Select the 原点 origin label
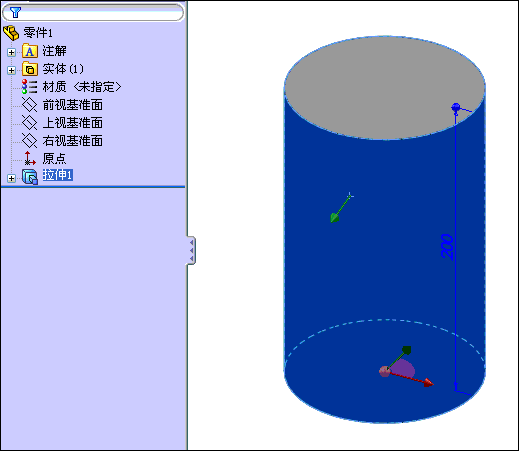 54,159
